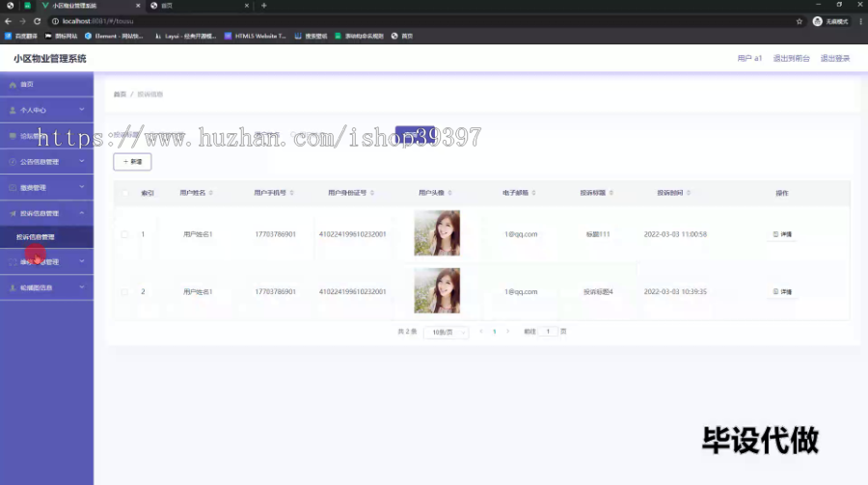Viewport: 868px width, 485px height.
Task: Expand the 缴费管理 menu chevron
Action: pos(82,187)
